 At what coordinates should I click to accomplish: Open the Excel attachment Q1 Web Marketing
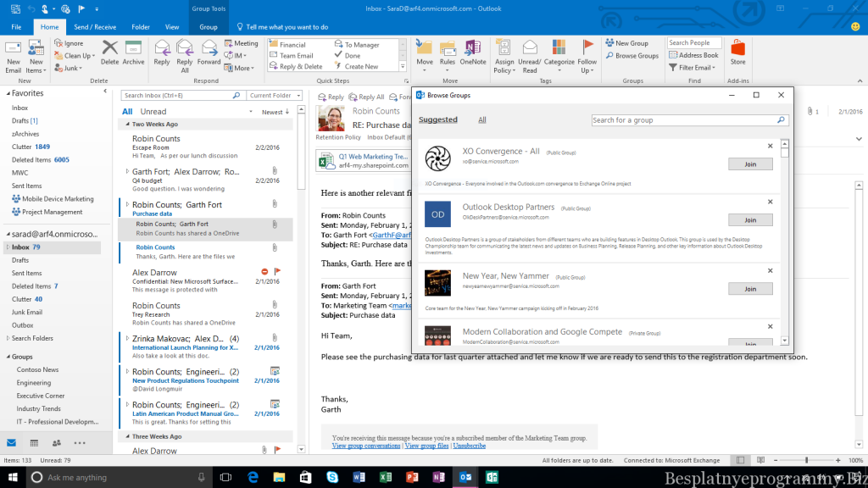(363, 160)
